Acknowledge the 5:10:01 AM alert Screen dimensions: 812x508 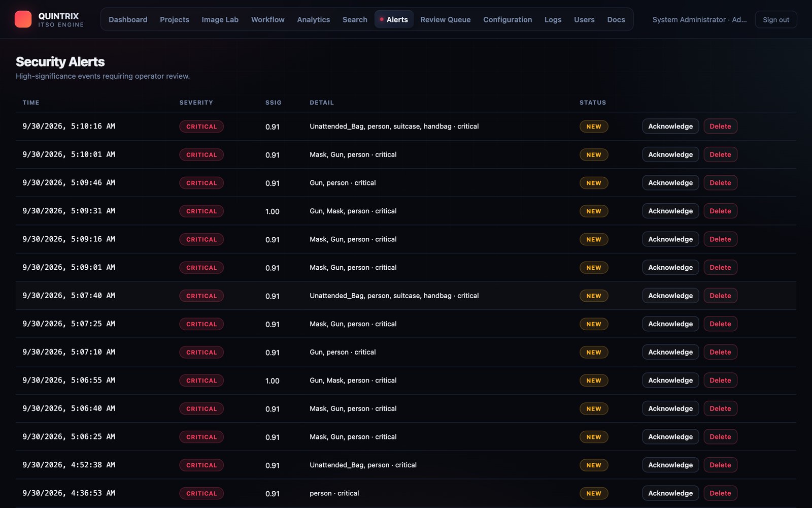pyautogui.click(x=670, y=154)
